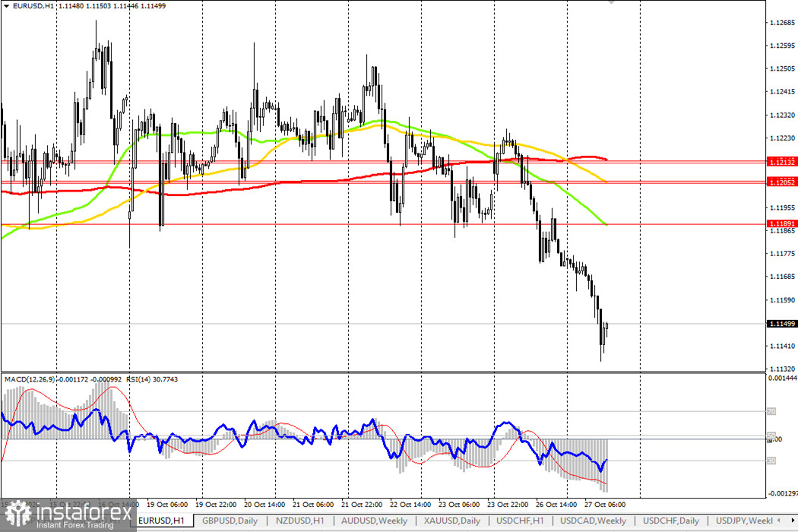Screen dimensions: 798x532
Task: Switch to the EURUSD,H1 chart tab
Action: (x=161, y=521)
